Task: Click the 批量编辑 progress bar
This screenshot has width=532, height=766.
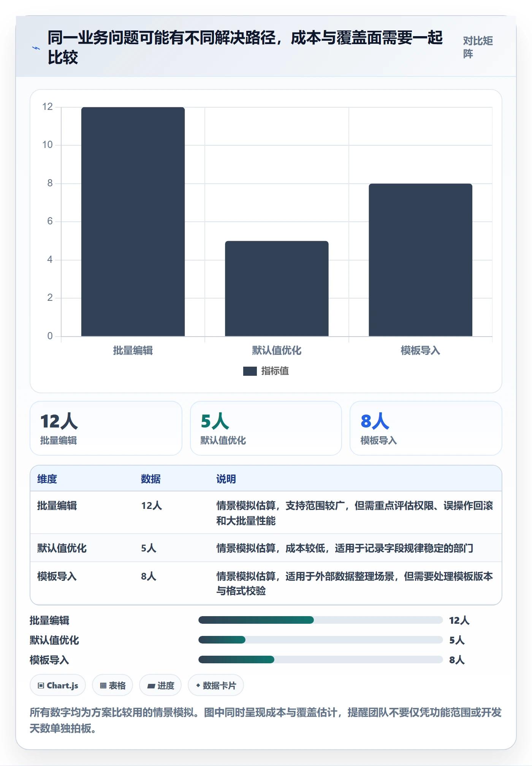Action: 320,620
